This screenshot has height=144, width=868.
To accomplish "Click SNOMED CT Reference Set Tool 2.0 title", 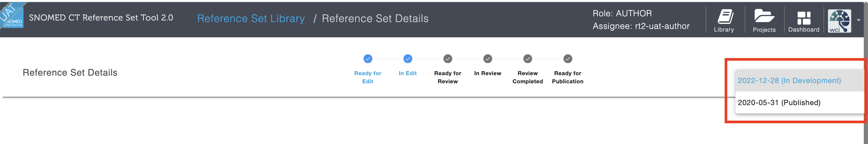I will coord(101,18).
